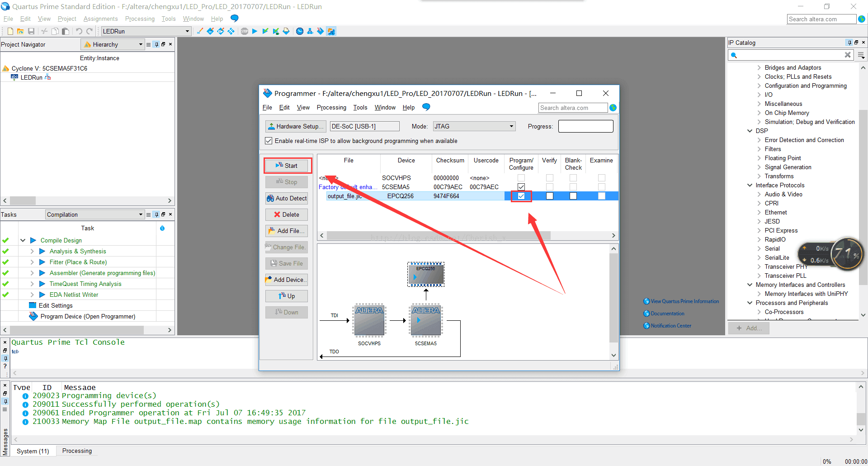Screen dimensions: 868x466
Task: Click the speech bubble icon in Programmer menu bar
Action: (426, 107)
